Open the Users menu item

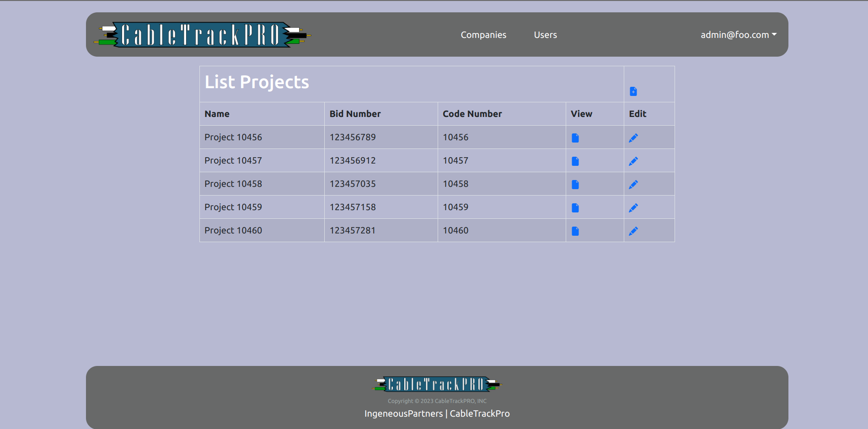[x=545, y=35]
